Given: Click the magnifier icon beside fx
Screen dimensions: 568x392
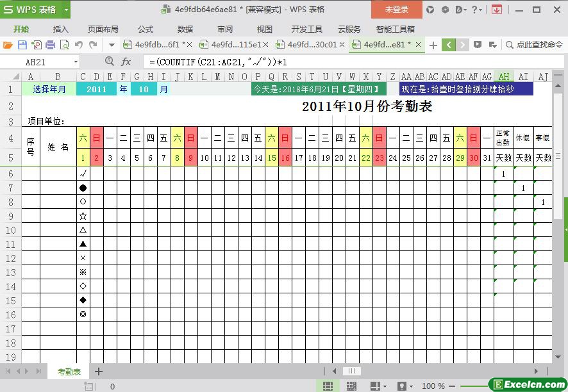Looking at the screenshot, I should pos(109,61).
